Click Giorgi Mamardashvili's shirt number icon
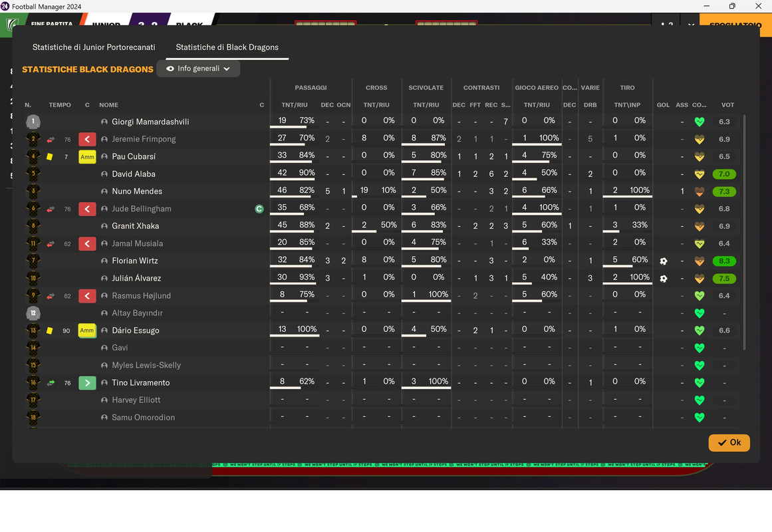 pos(33,121)
